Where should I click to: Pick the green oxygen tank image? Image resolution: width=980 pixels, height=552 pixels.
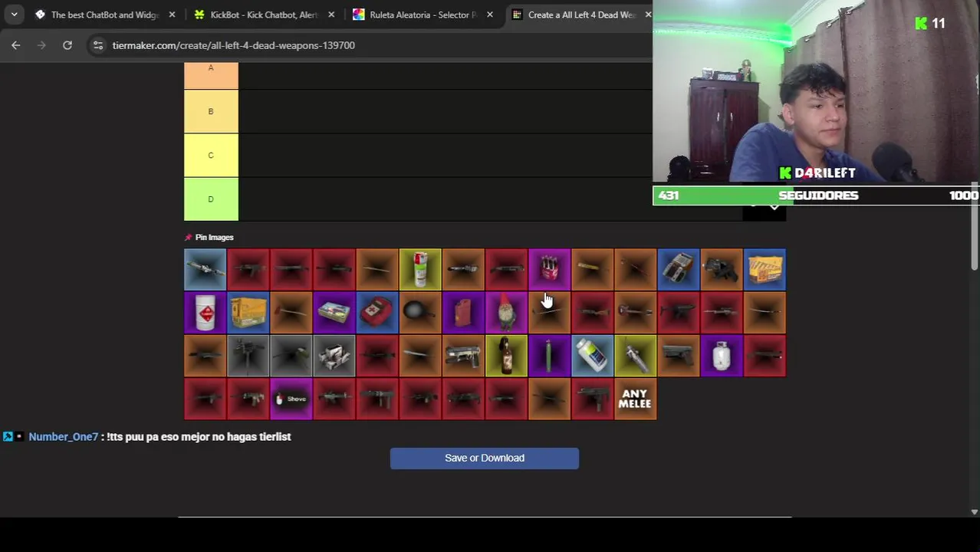[x=549, y=356]
